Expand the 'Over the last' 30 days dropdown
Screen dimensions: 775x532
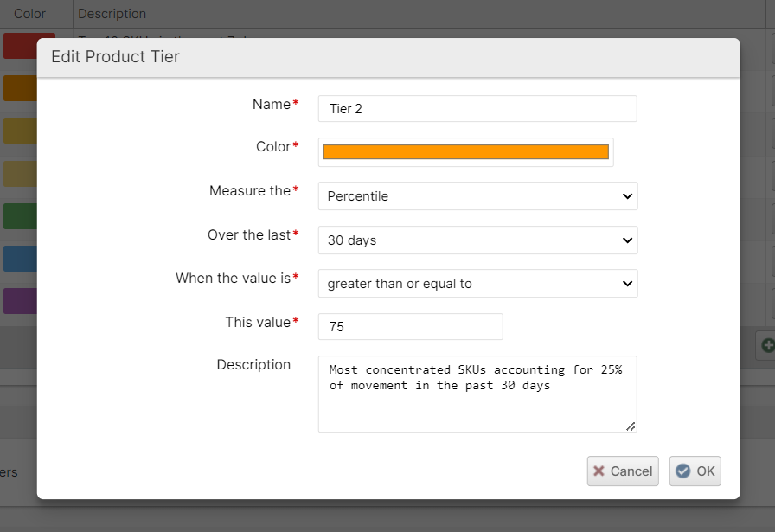(x=477, y=240)
